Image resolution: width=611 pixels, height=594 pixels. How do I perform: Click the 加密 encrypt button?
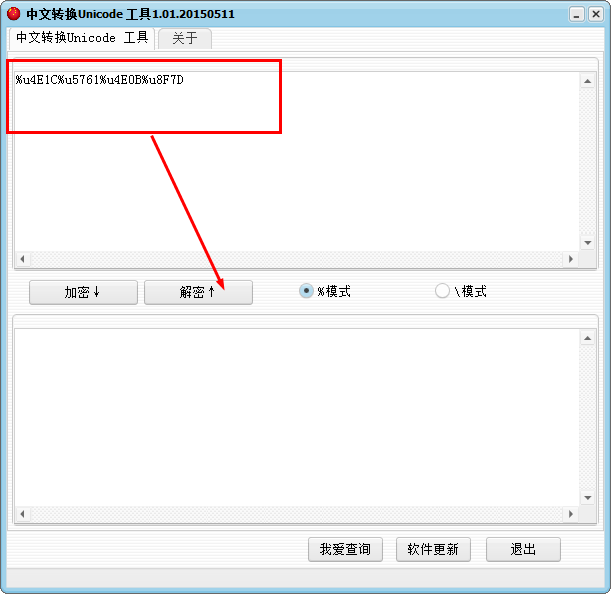click(x=83, y=292)
